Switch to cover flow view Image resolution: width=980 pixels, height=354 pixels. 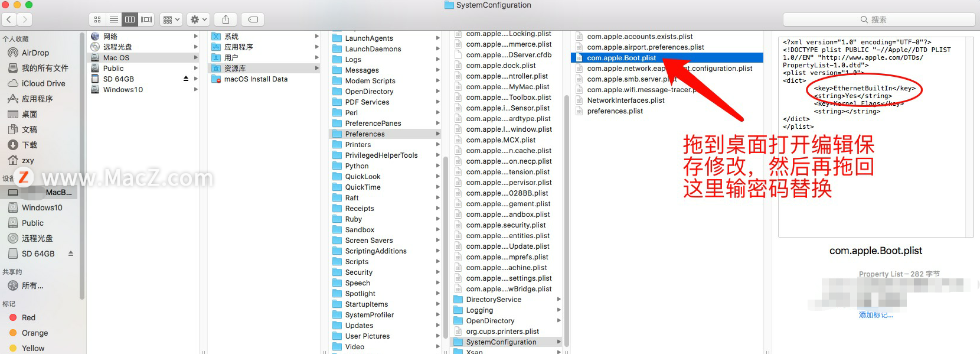(146, 20)
